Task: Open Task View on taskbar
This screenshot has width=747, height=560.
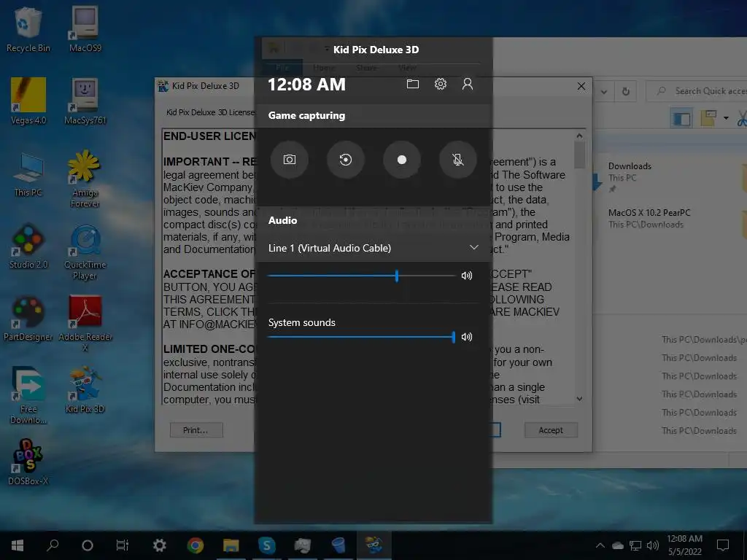Action: [123, 545]
